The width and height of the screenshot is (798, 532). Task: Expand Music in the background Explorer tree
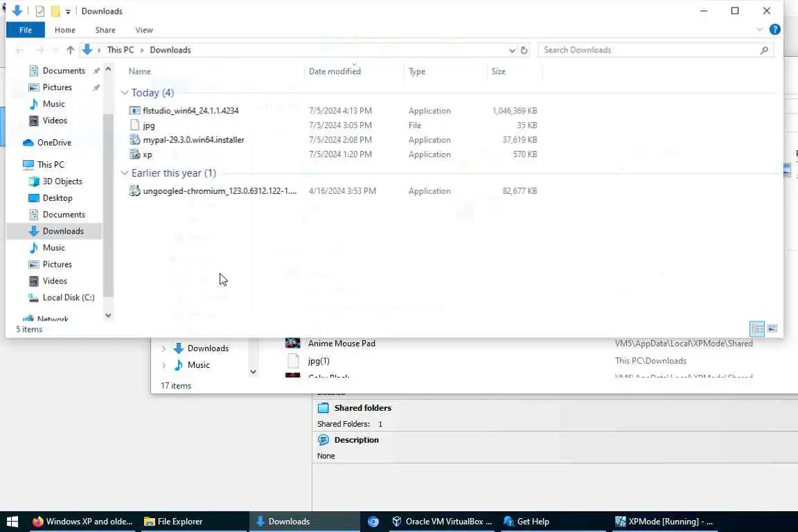[164, 365]
